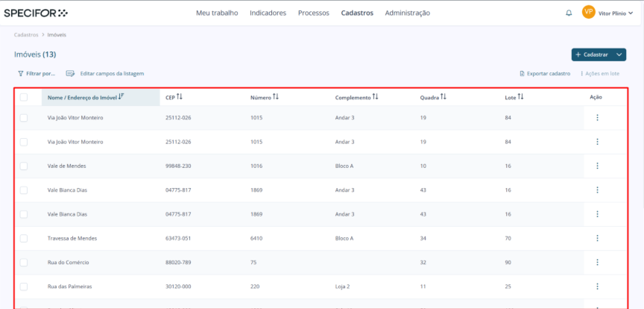
Task: Expand the Vitor Plínio user menu
Action: 616,13
